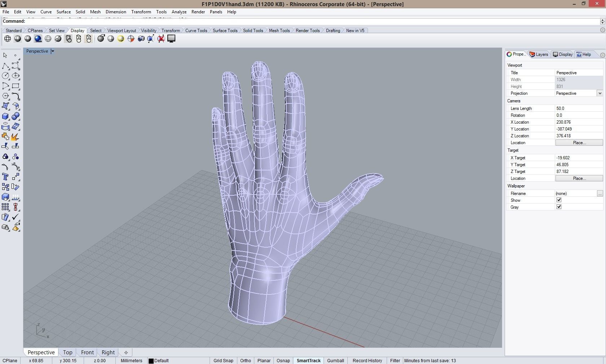Click the Target Location Place button
The width and height of the screenshot is (606, 364).
[579, 178]
